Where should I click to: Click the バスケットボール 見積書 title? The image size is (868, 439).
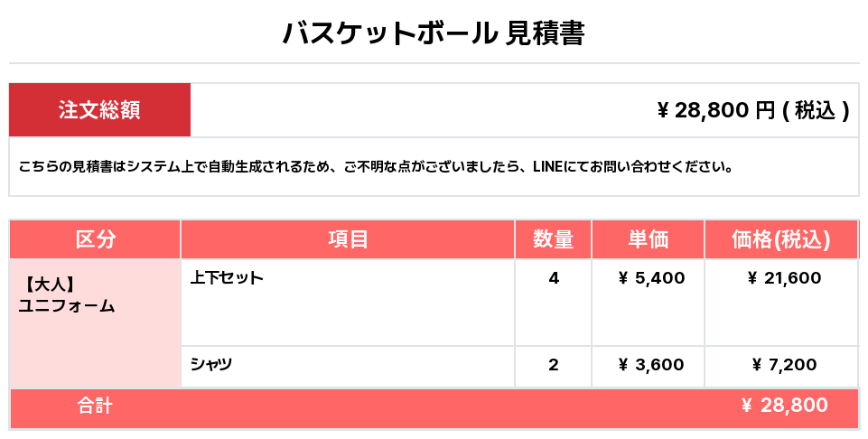click(434, 33)
